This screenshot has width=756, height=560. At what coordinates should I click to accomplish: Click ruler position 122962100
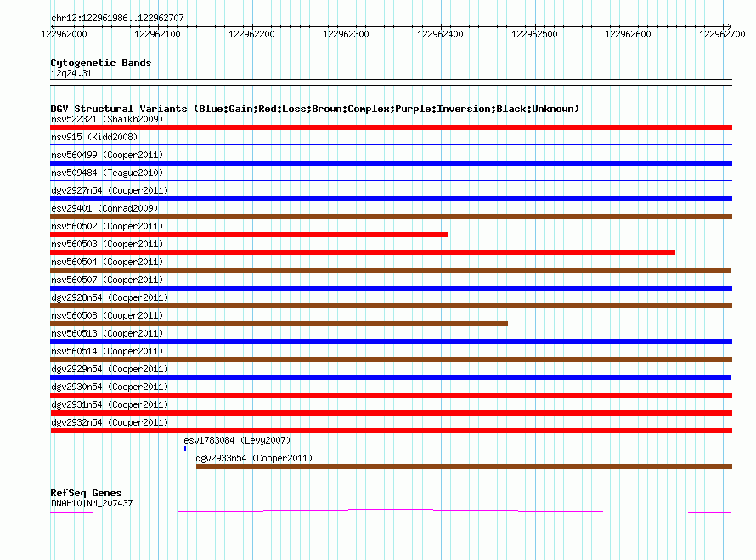tap(158, 34)
